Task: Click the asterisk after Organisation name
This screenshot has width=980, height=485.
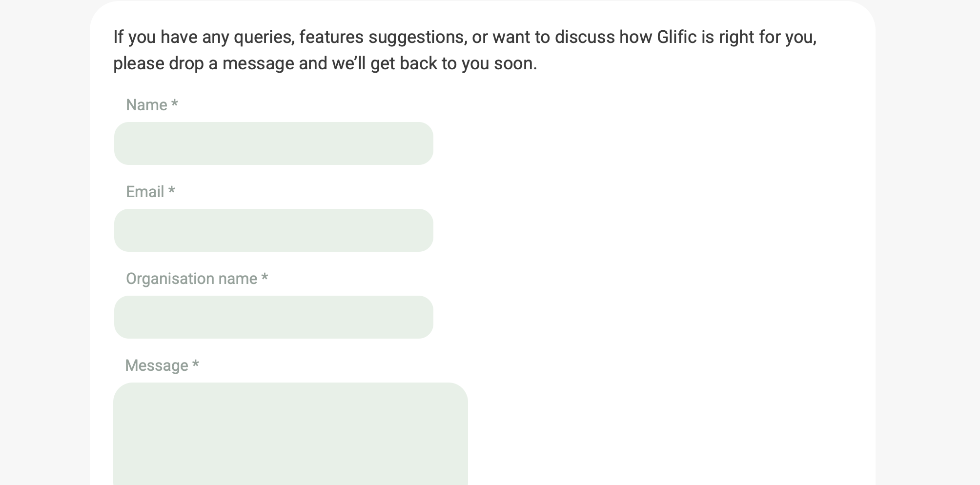Action: pos(265,278)
